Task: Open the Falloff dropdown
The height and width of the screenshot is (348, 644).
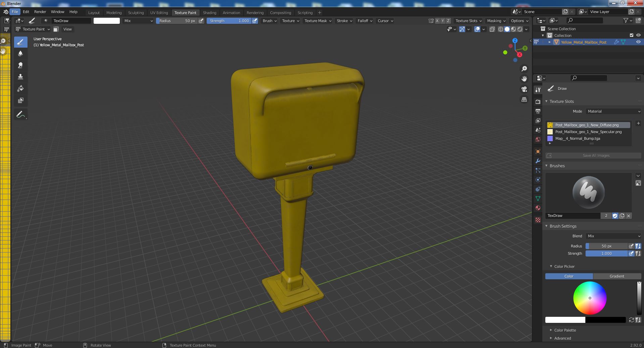Action: tap(365, 21)
